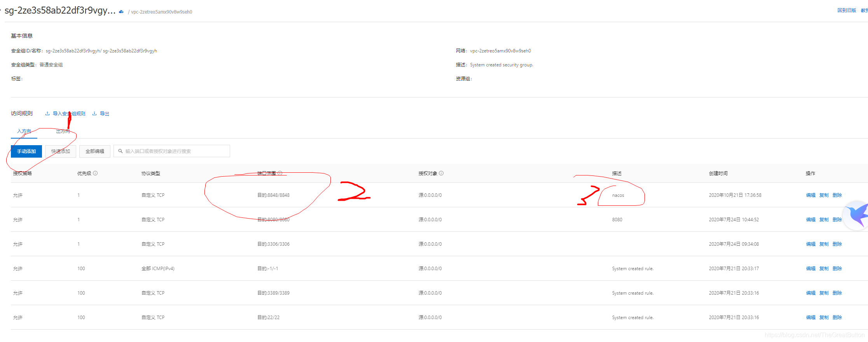Click the 创建时间 column header
Screen dimensions: 868x342
[x=718, y=174]
